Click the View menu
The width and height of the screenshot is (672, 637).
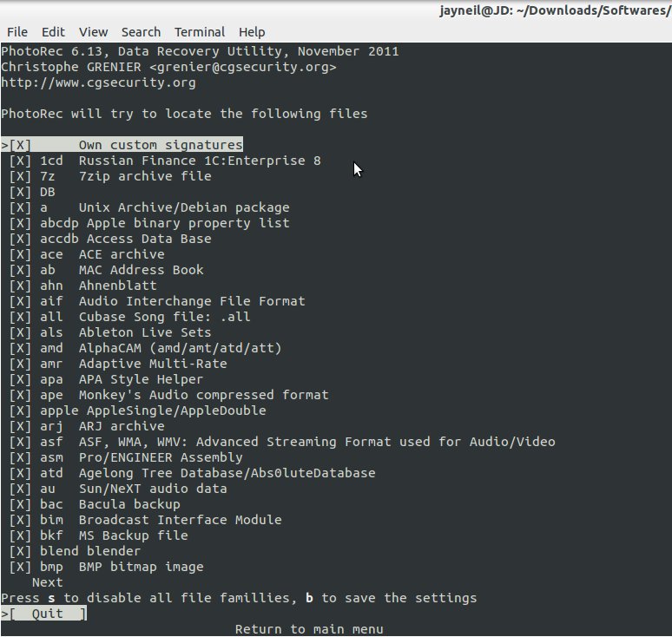click(94, 32)
